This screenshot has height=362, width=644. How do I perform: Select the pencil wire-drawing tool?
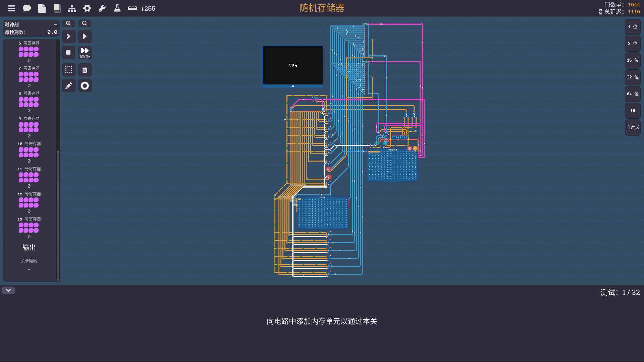click(x=69, y=86)
